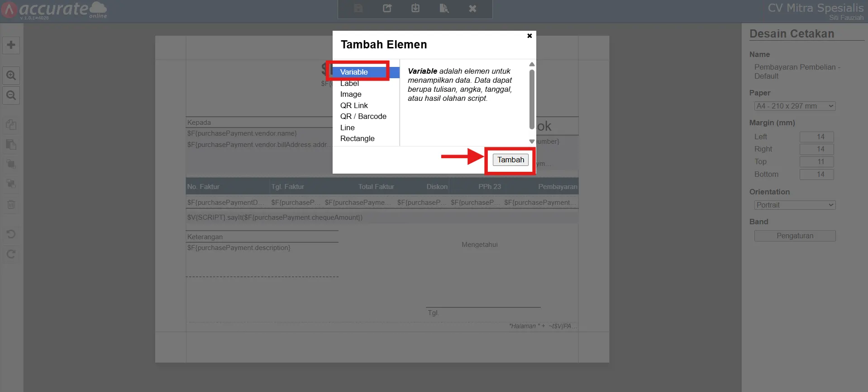Zoom in on the design canvas
Screen dimensions: 868x392
pyautogui.click(x=11, y=76)
